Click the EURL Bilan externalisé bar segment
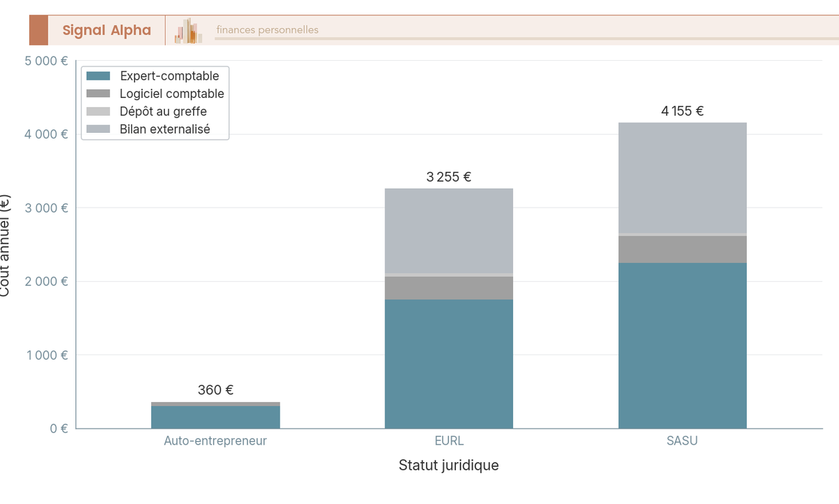Viewport: 839px width, 504px height. pyautogui.click(x=449, y=231)
